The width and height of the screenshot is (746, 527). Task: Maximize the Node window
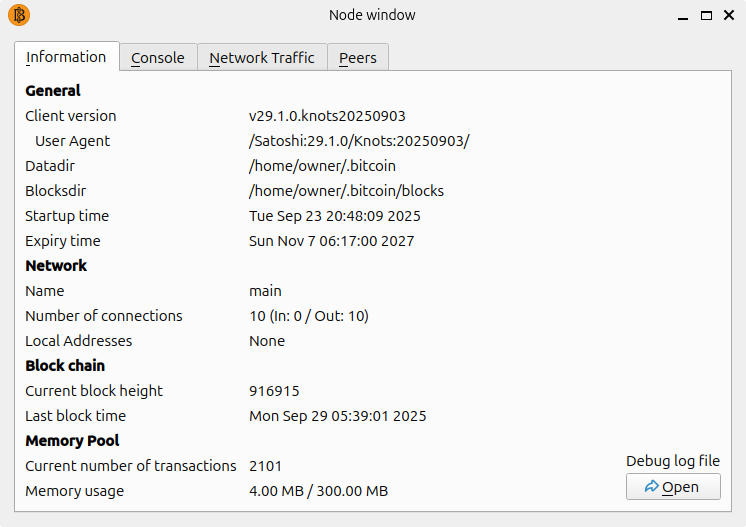pyautogui.click(x=706, y=15)
